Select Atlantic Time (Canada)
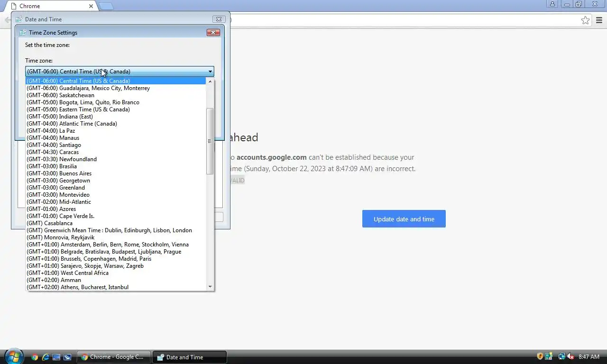Viewport: 607px width, 364px height. (x=116, y=124)
